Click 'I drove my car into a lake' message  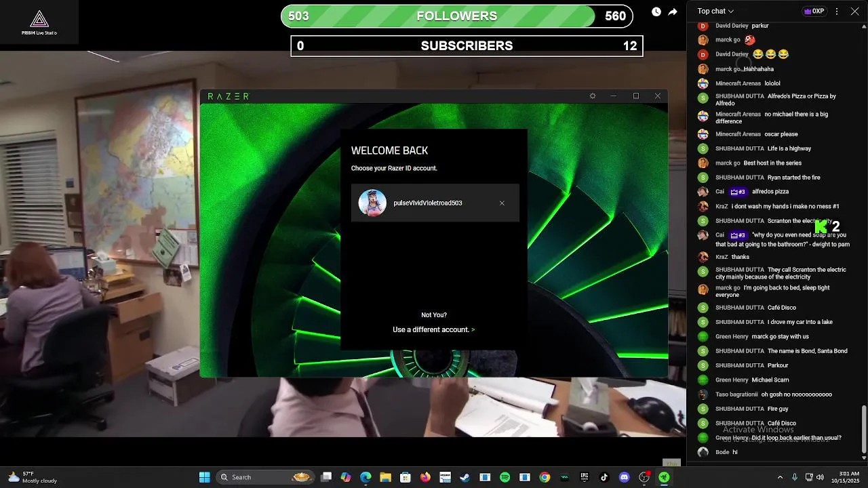[x=800, y=322]
